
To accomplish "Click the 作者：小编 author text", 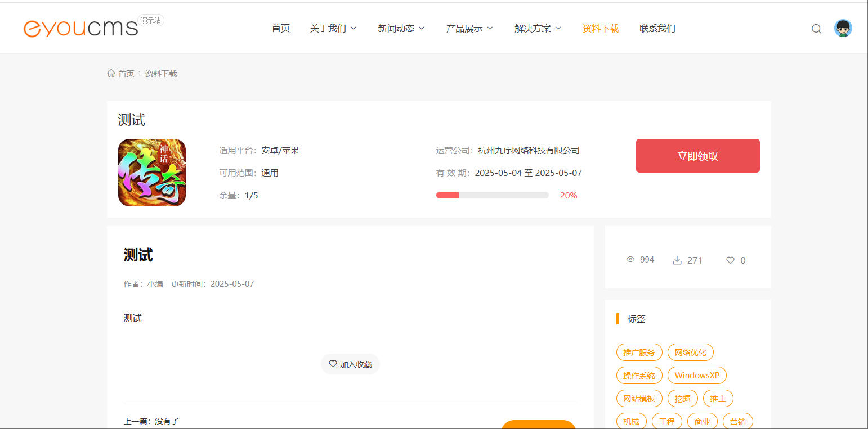I will point(143,284).
